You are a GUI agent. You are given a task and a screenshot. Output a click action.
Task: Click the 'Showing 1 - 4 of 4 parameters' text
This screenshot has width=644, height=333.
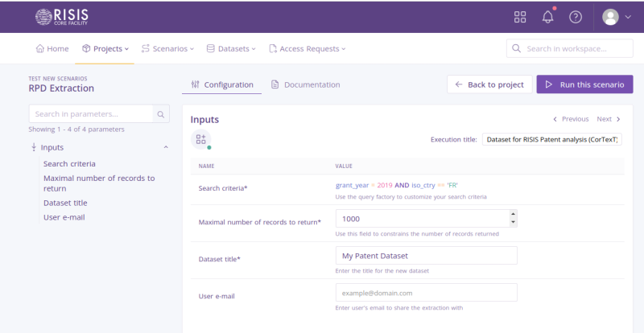click(76, 129)
